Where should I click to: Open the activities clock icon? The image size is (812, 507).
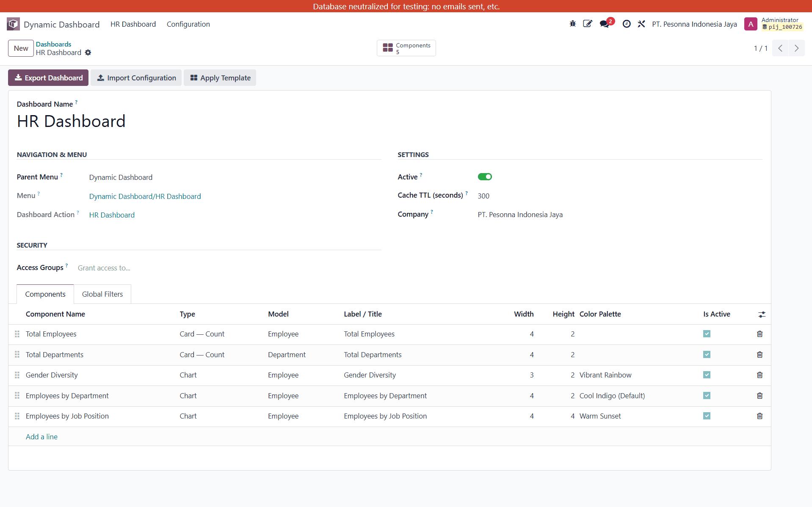(x=627, y=24)
